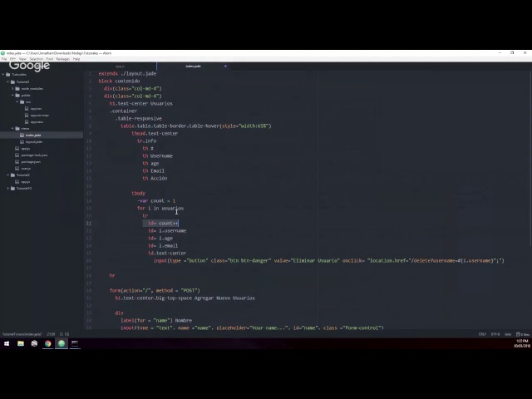The height and width of the screenshot is (399, 532).
Task: Place cursor on 'extends ./layout.jade' line
Action: (x=127, y=74)
